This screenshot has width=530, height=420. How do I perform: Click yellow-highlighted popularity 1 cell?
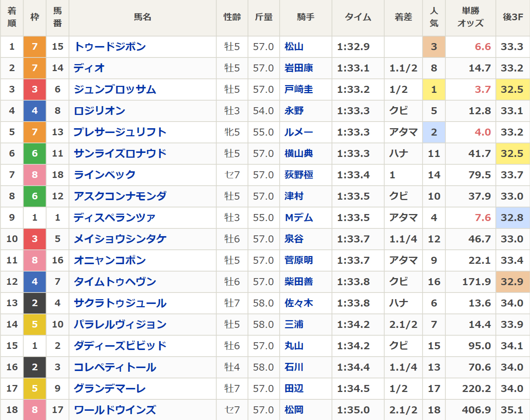434,90
